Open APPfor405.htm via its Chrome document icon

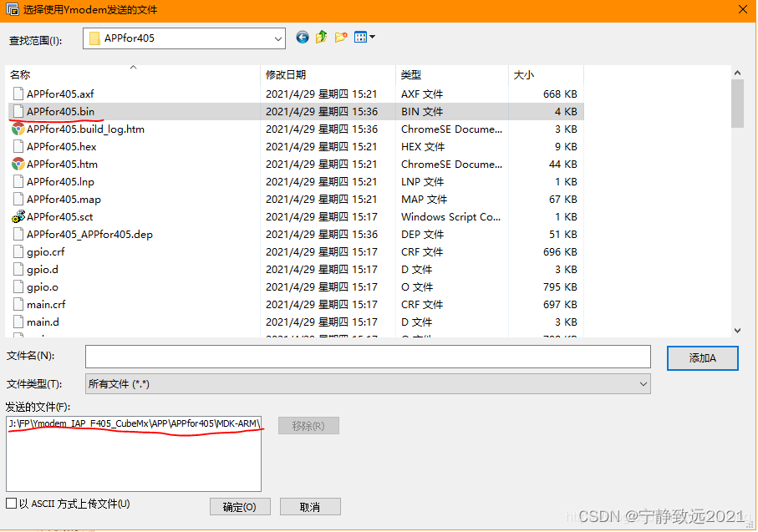18,164
